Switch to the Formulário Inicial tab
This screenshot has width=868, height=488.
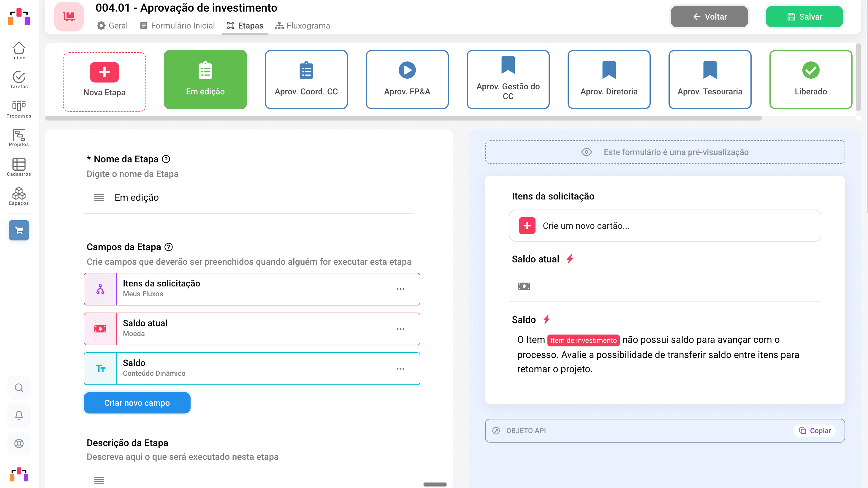coord(177,26)
